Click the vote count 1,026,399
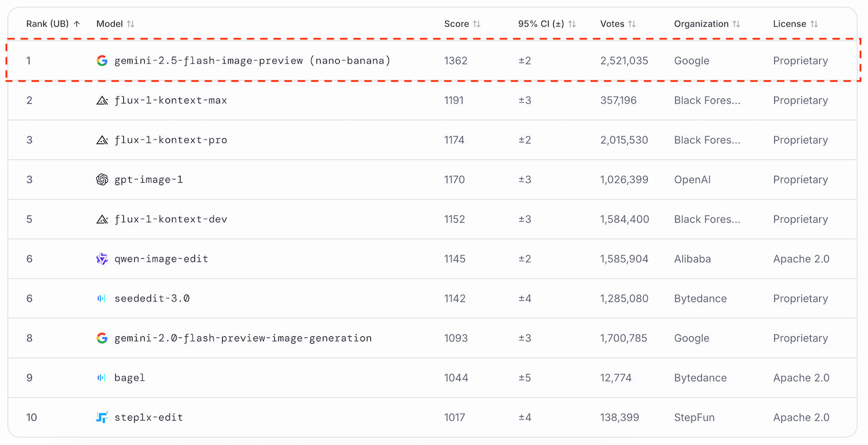The height and width of the screenshot is (445, 868). 624,179
